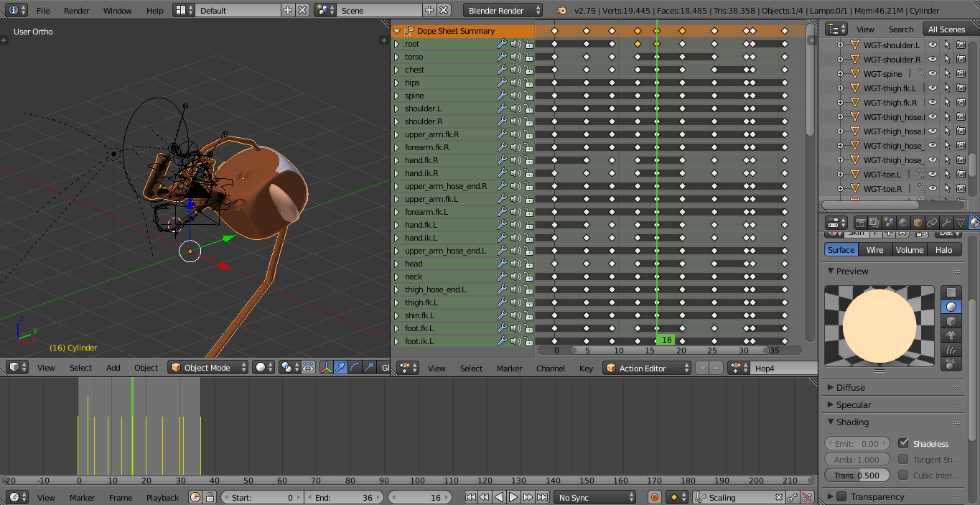Select the Render properties camera icon
The height and width of the screenshot is (505, 980).
click(861, 222)
